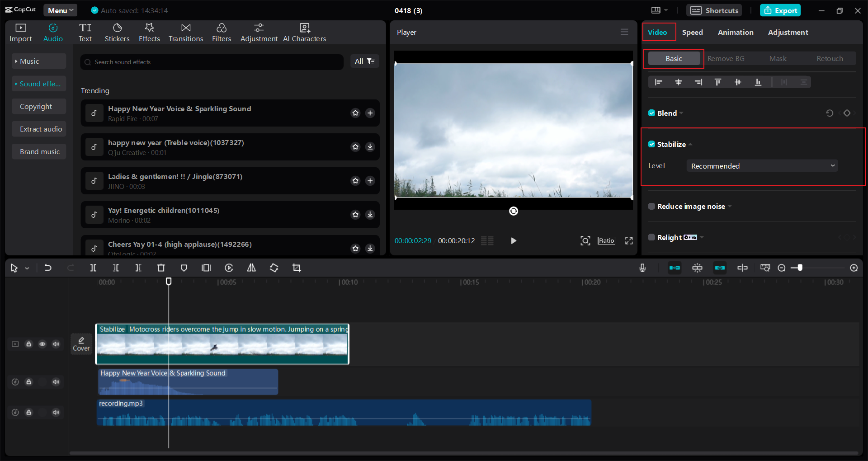Switch to the Animation tab
Viewport: 868px width, 461px height.
click(x=736, y=32)
